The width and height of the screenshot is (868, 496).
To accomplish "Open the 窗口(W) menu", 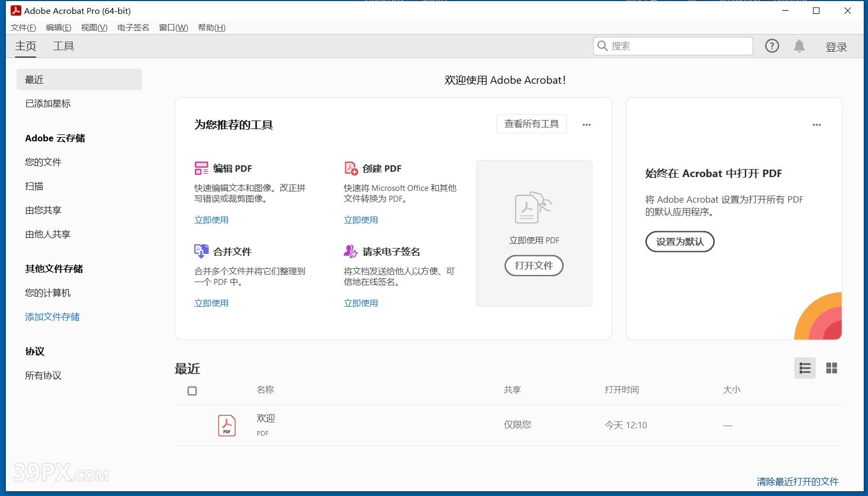I will pyautogui.click(x=173, y=28).
